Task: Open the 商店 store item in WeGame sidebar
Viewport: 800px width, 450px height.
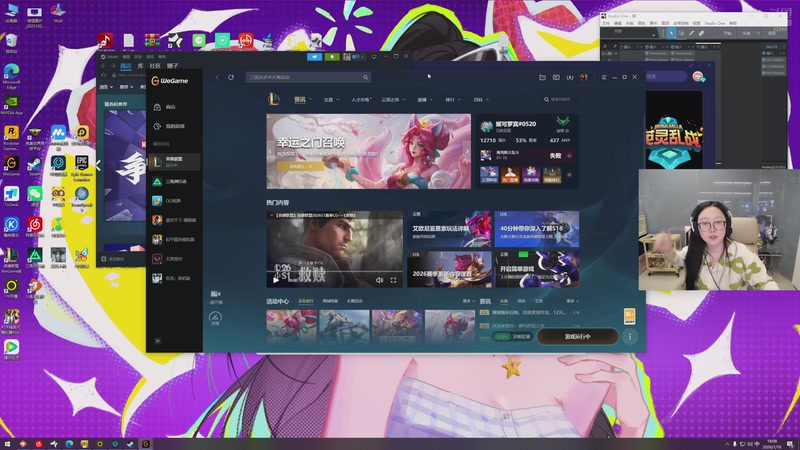Action: point(164,107)
